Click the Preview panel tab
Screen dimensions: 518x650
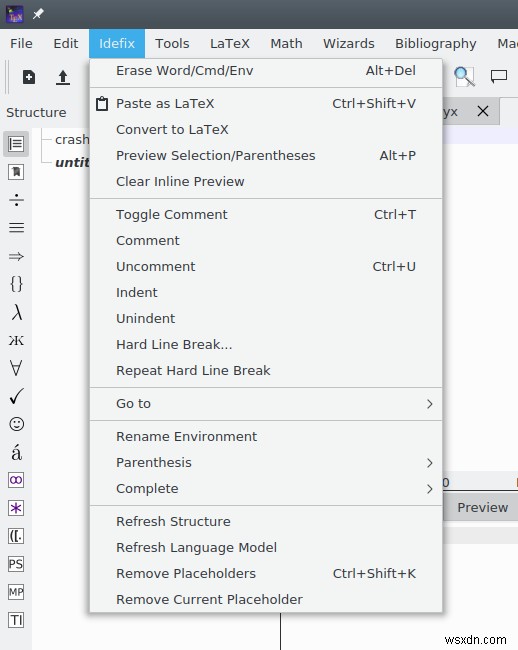point(482,507)
